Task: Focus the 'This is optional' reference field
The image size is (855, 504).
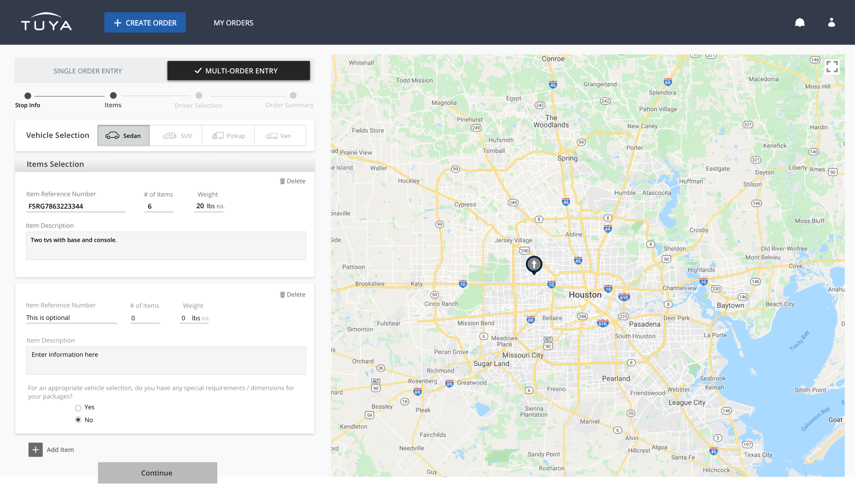Action: 71,318
